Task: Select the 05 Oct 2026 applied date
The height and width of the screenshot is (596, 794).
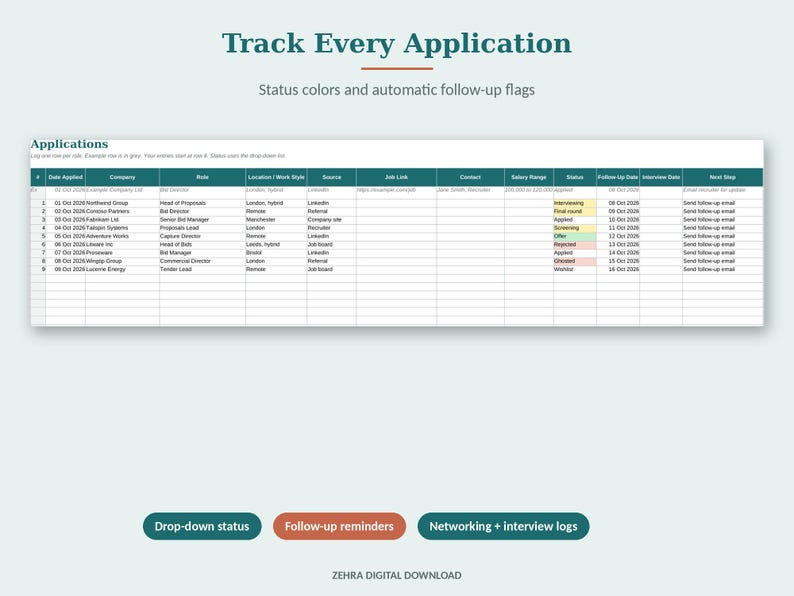Action: tap(65, 236)
